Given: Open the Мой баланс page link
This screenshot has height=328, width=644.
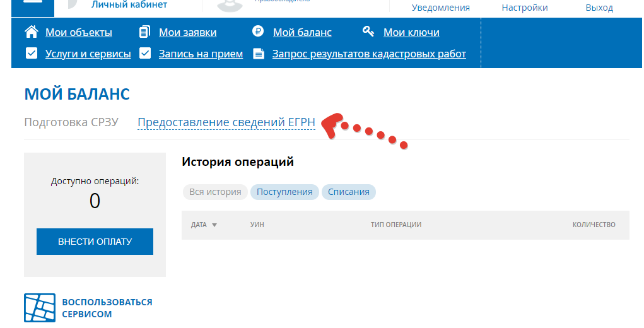Looking at the screenshot, I should coord(302,32).
